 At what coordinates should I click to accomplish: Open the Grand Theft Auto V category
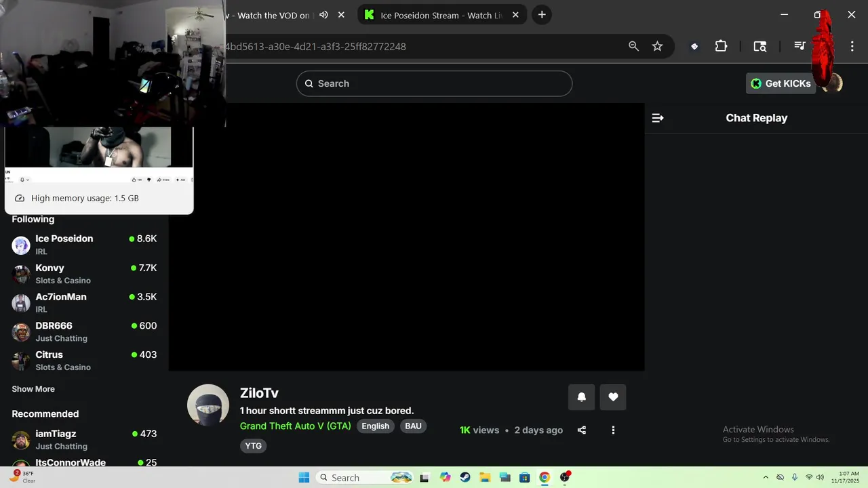click(295, 426)
